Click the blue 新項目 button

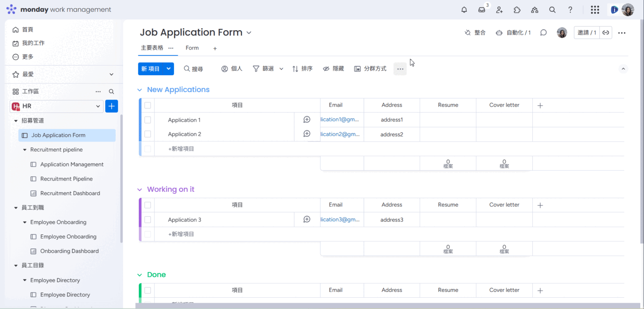pyautogui.click(x=151, y=69)
